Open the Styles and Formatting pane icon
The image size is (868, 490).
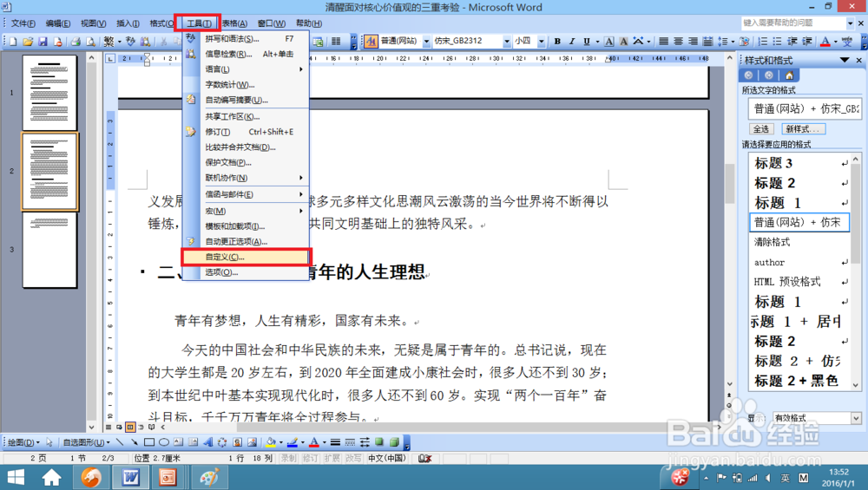point(371,42)
